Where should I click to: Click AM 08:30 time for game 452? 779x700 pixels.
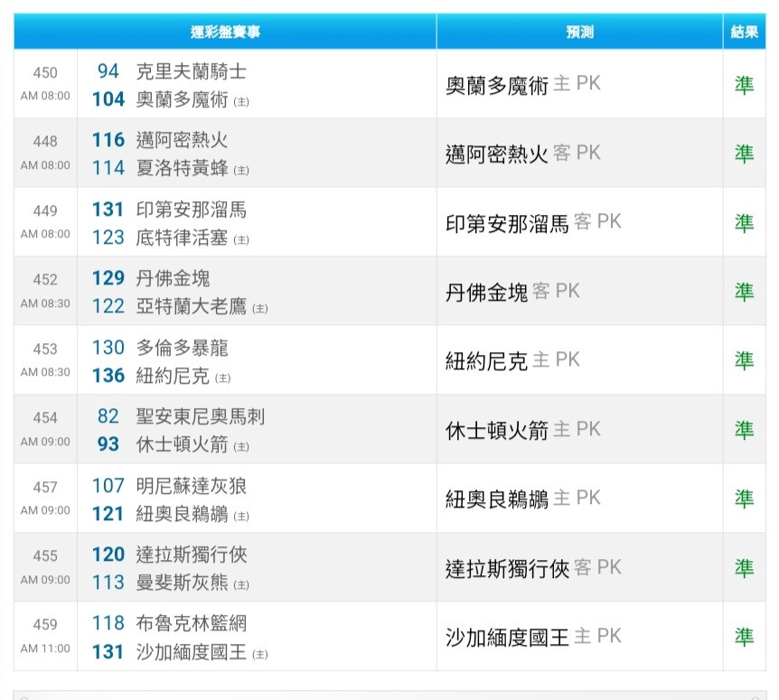click(45, 303)
